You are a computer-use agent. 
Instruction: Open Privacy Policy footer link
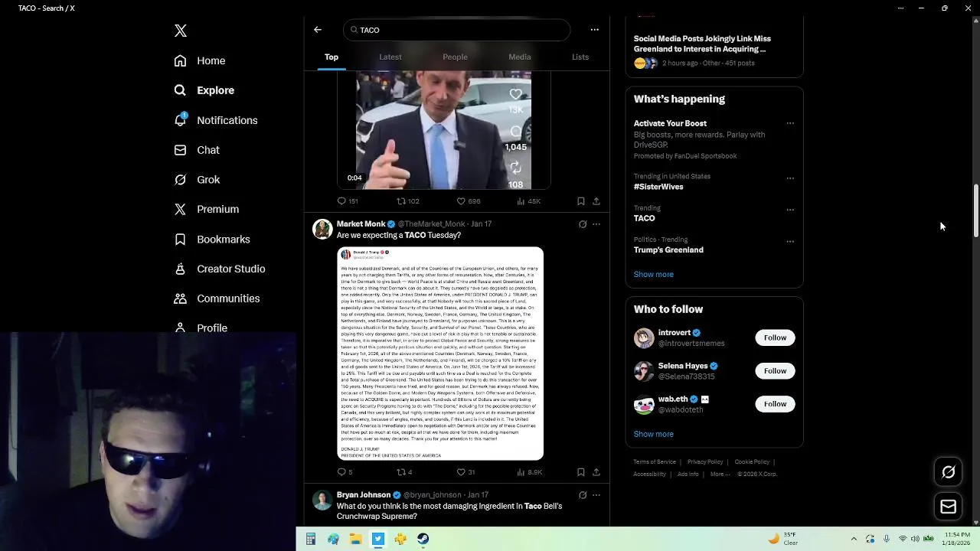pos(705,462)
